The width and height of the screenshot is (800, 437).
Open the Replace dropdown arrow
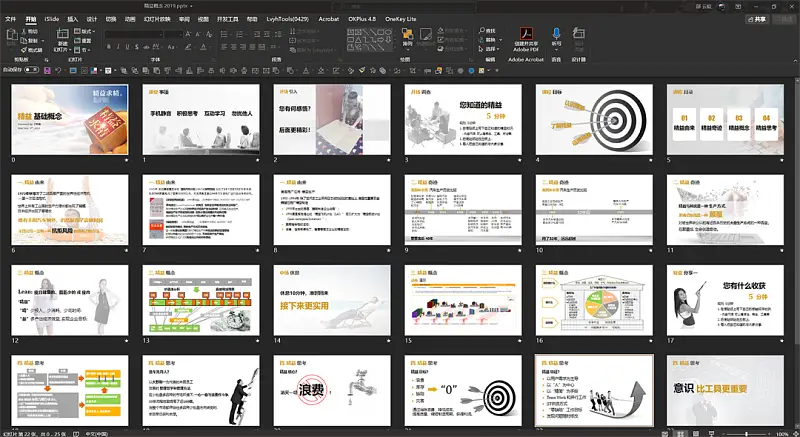(x=501, y=40)
